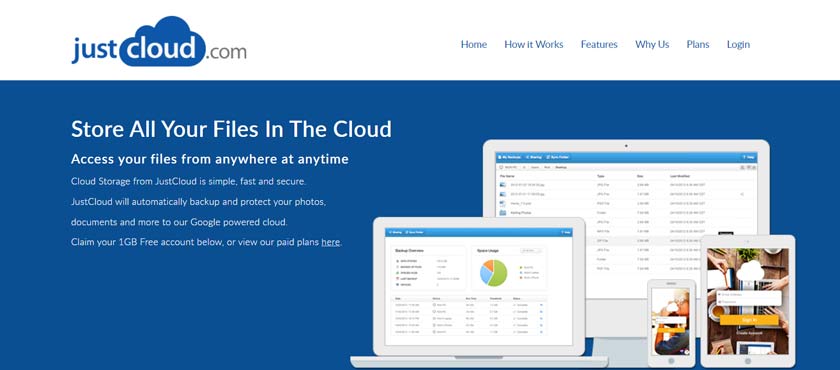The width and height of the screenshot is (840, 370).
Task: Click the monitor webcam dot
Action: click(x=626, y=146)
